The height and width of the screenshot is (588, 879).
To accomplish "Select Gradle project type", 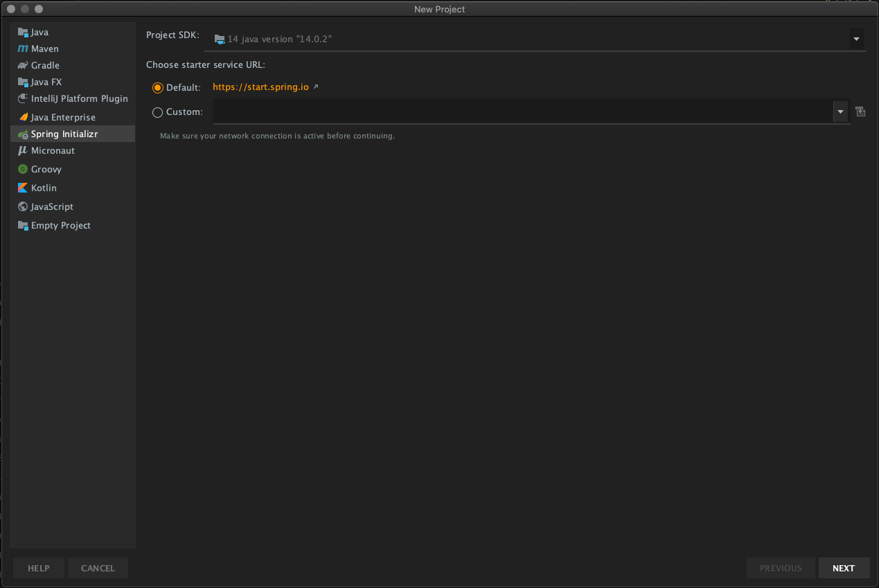I will (x=73, y=66).
